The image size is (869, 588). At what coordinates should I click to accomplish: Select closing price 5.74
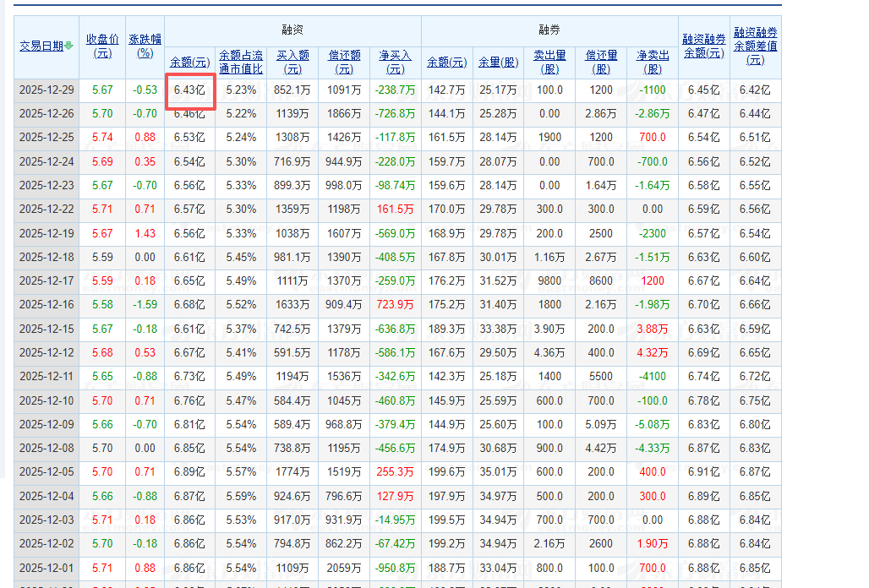[x=102, y=138]
